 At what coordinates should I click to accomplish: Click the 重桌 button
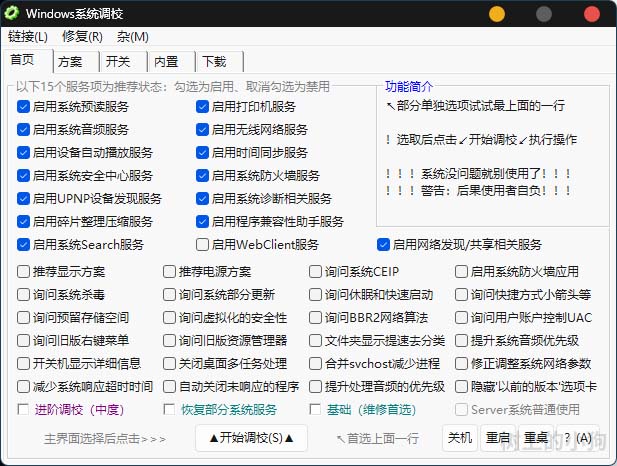click(536, 438)
